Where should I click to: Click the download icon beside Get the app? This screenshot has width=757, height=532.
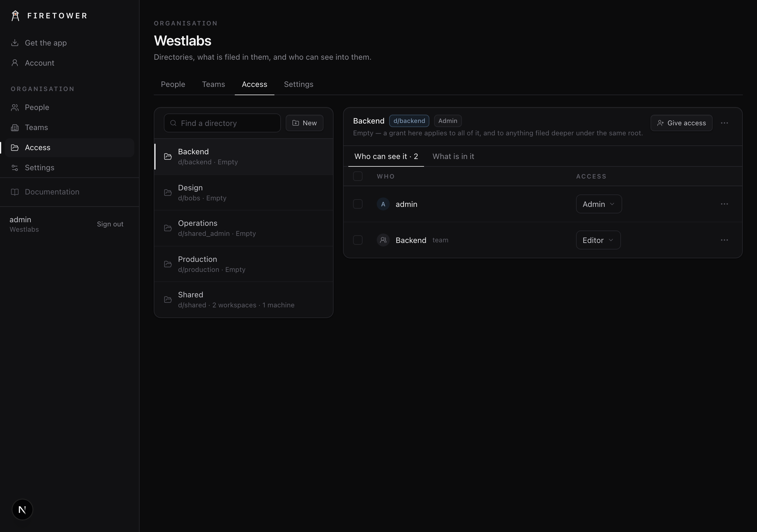[x=14, y=43]
